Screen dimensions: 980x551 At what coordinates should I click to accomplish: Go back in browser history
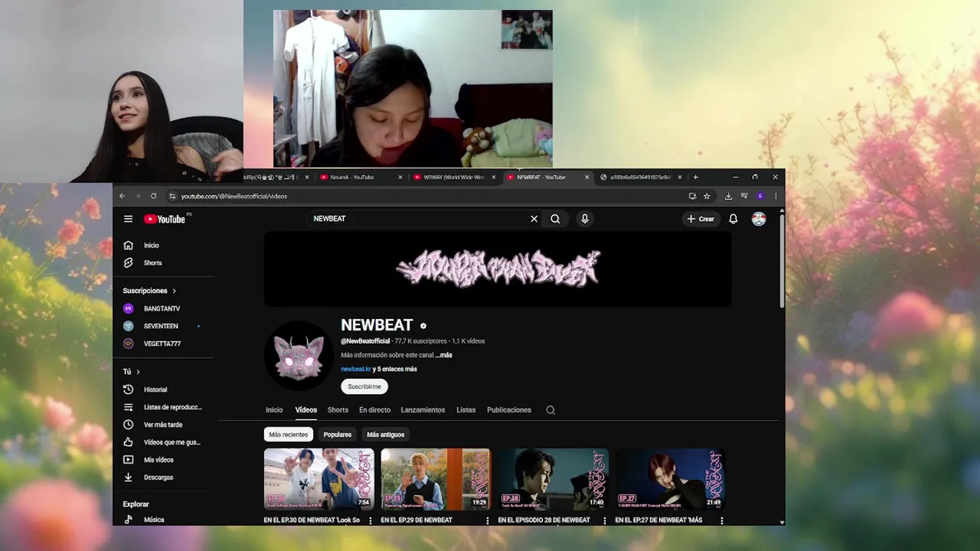[122, 196]
